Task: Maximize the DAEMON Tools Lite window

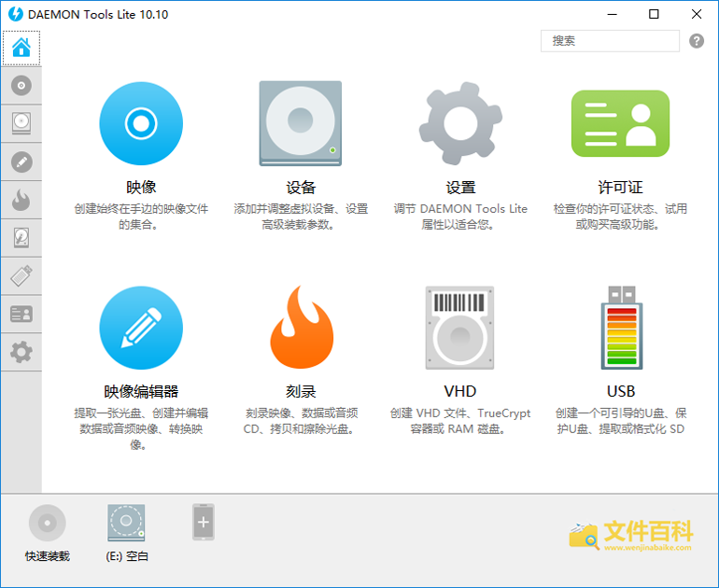Action: [654, 14]
